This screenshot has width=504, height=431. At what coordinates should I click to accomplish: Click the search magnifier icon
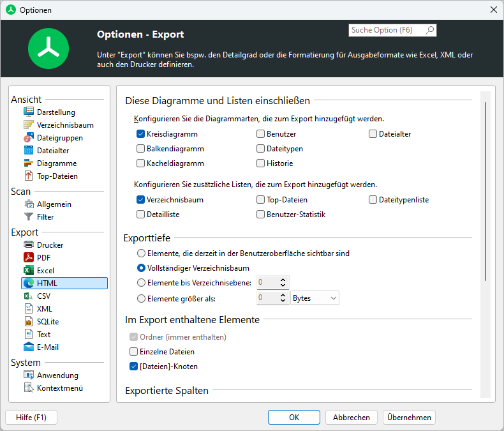click(430, 30)
